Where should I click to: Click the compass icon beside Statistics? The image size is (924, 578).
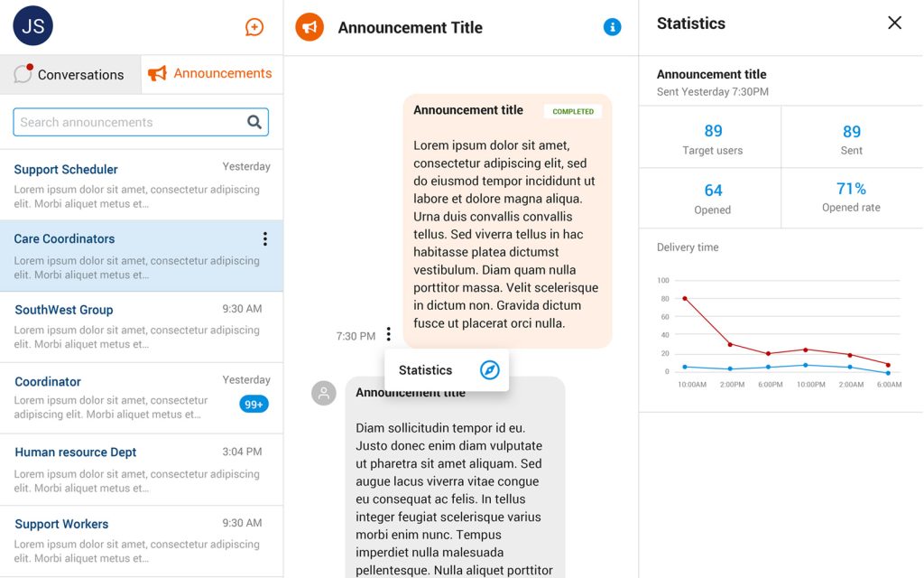[x=489, y=370]
